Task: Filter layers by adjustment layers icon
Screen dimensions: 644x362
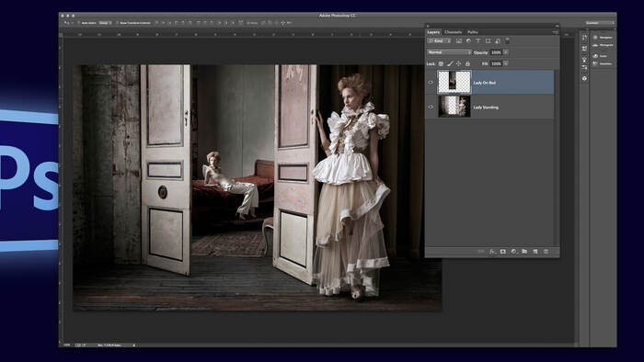Action: pos(468,41)
